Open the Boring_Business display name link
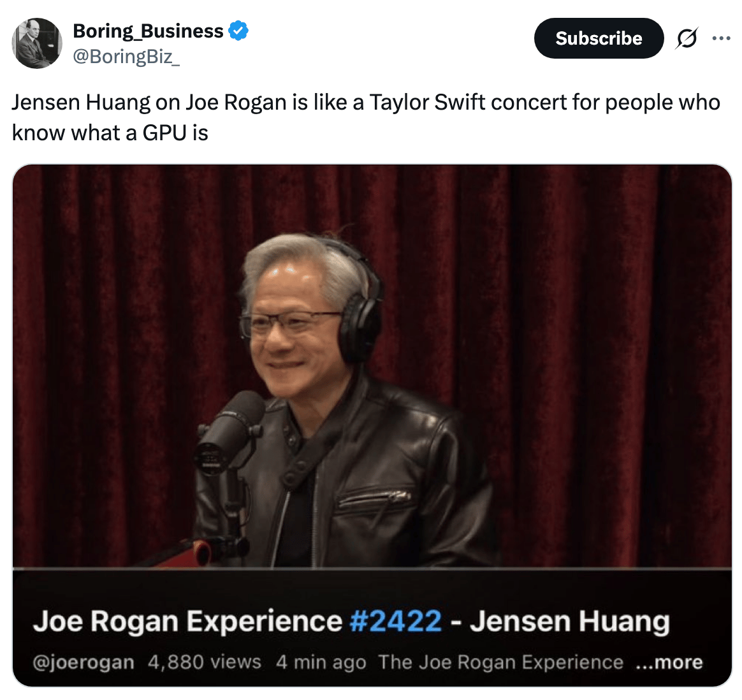Image resolution: width=742 pixels, height=700 pixels. [x=148, y=31]
